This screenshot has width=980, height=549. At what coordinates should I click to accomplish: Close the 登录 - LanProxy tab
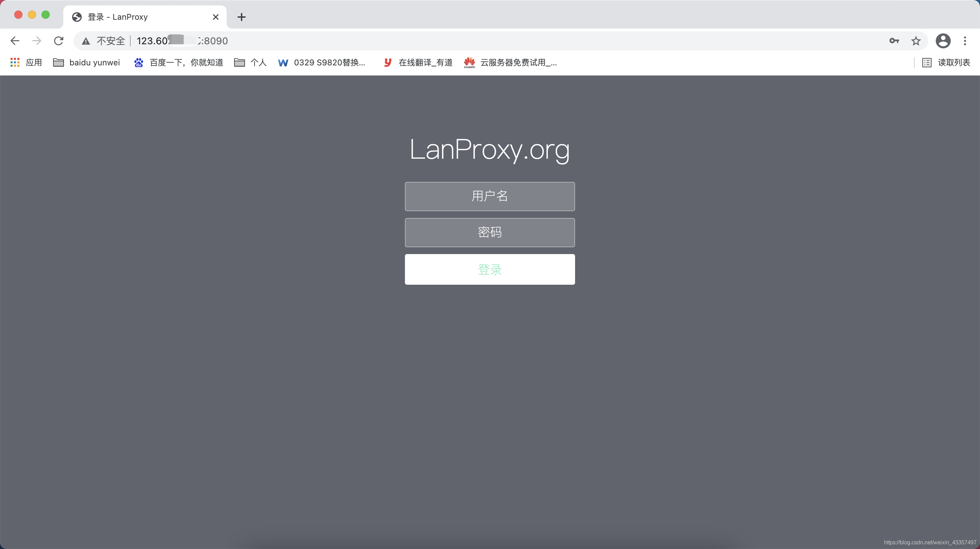pos(215,17)
